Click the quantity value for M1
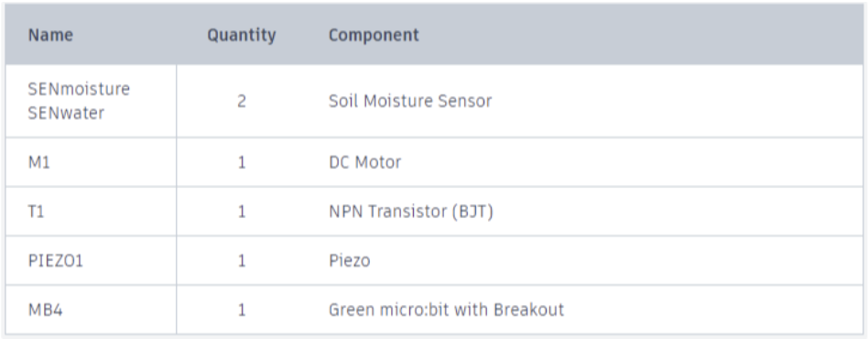Image resolution: width=868 pixels, height=339 pixels. tap(242, 163)
